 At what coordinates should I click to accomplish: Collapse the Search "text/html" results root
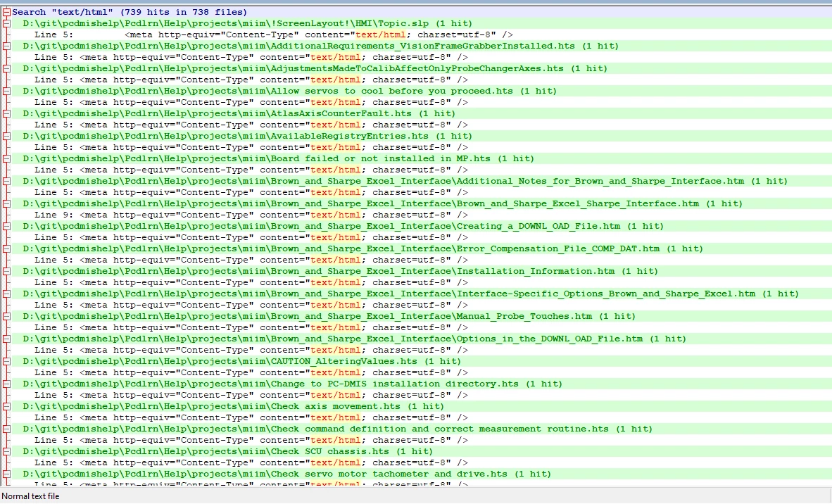pyautogui.click(x=6, y=12)
